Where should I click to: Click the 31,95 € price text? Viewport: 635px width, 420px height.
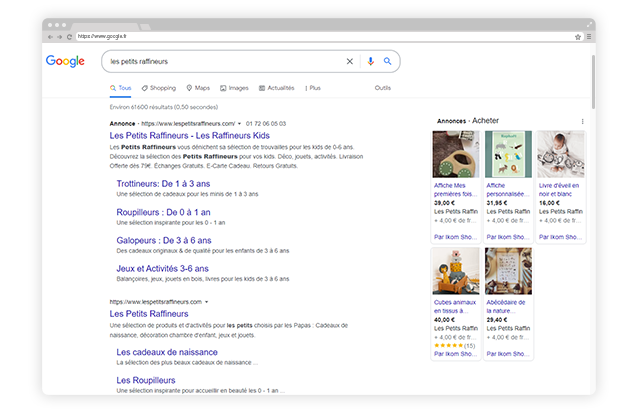pos(496,203)
